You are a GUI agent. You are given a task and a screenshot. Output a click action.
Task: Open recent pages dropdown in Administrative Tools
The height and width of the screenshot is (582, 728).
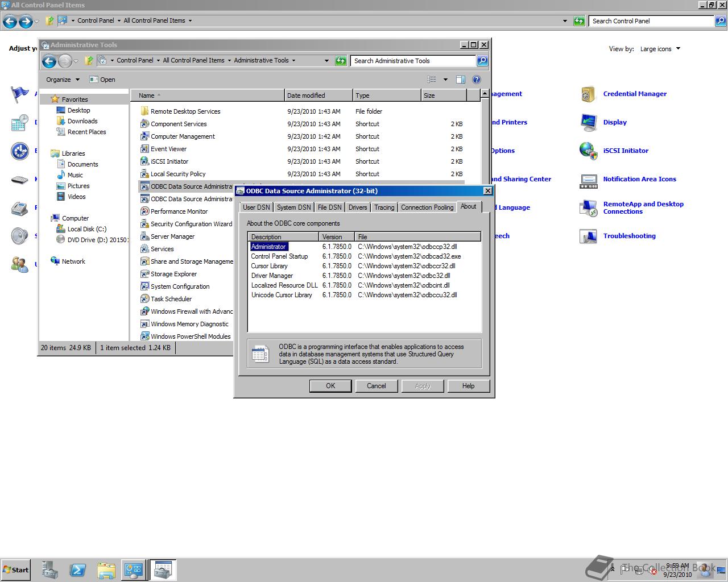pos(76,61)
